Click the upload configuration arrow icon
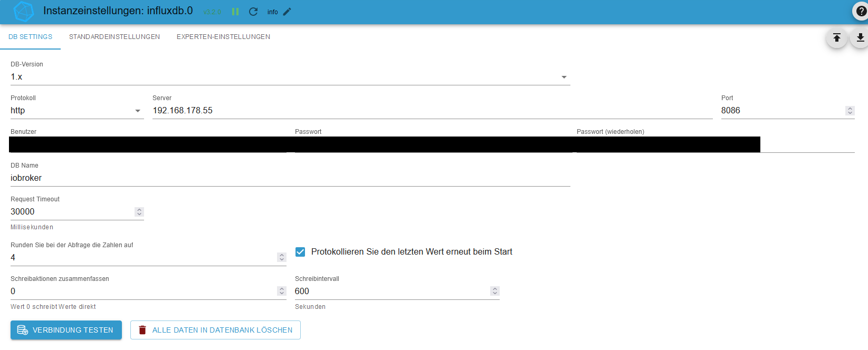 (x=837, y=37)
